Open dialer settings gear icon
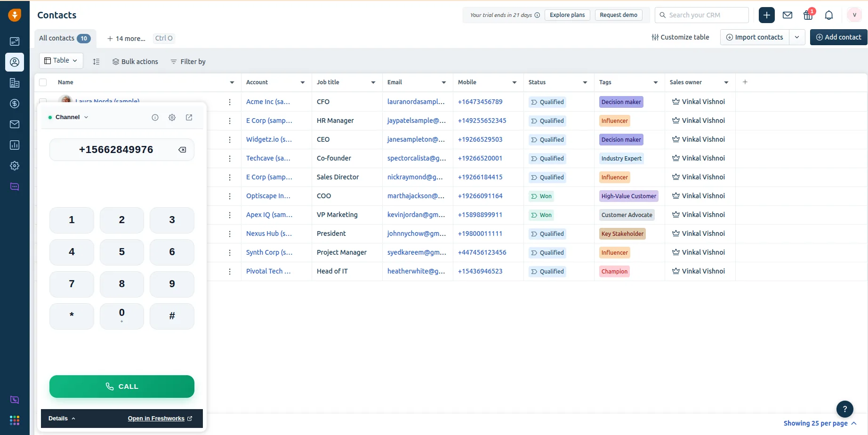The height and width of the screenshot is (435, 868). 172,118
